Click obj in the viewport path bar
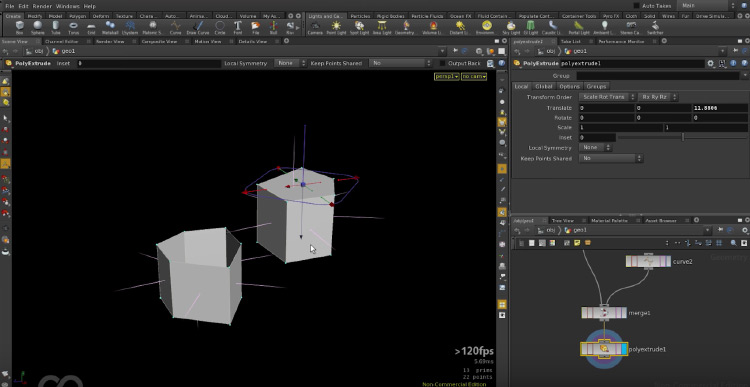 (x=39, y=51)
